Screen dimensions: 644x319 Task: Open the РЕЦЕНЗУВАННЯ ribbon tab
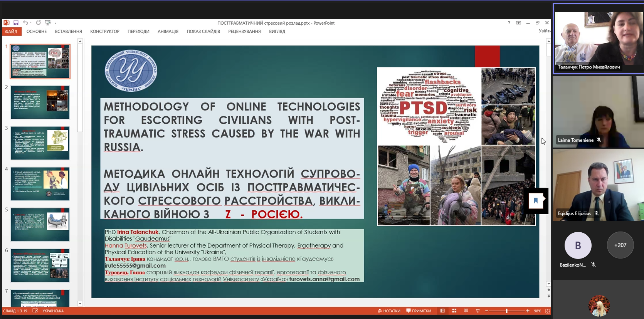click(244, 32)
